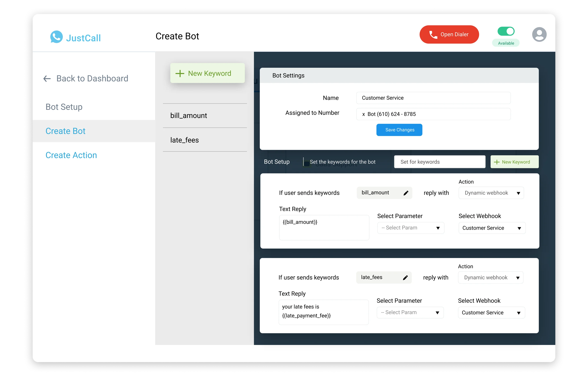Click Save Changes button
588x387 pixels.
pos(399,130)
